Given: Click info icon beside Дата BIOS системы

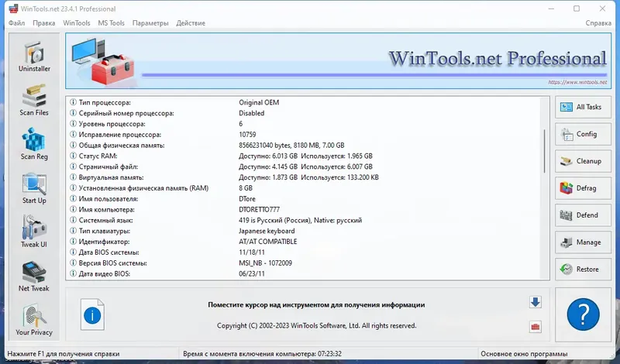Looking at the screenshot, I should [x=73, y=252].
